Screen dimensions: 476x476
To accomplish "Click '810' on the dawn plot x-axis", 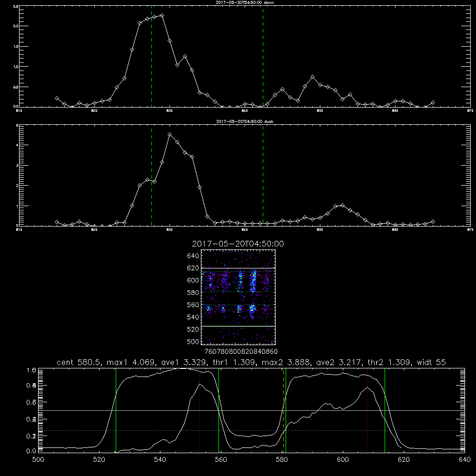I will [x=19, y=111].
